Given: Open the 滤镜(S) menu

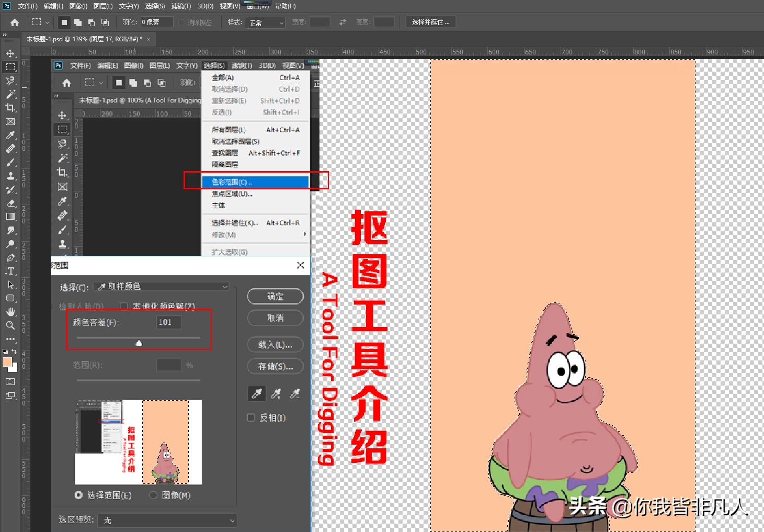Looking at the screenshot, I should click(181, 6).
